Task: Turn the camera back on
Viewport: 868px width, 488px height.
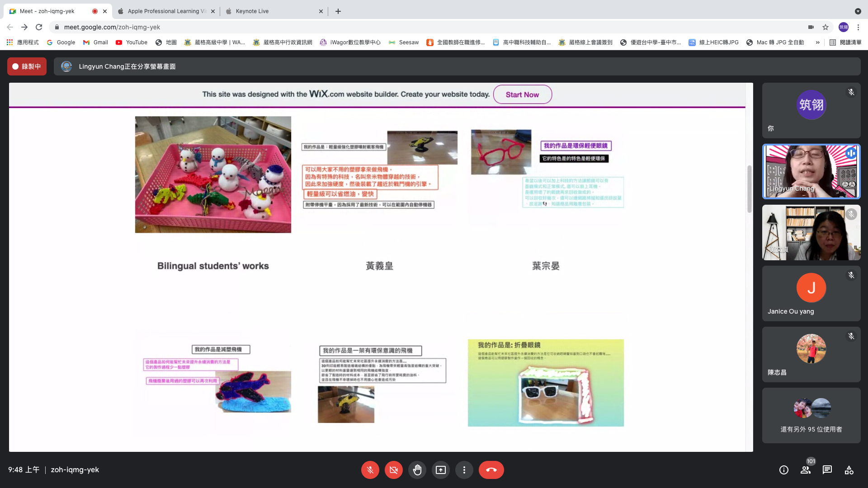Action: point(393,470)
